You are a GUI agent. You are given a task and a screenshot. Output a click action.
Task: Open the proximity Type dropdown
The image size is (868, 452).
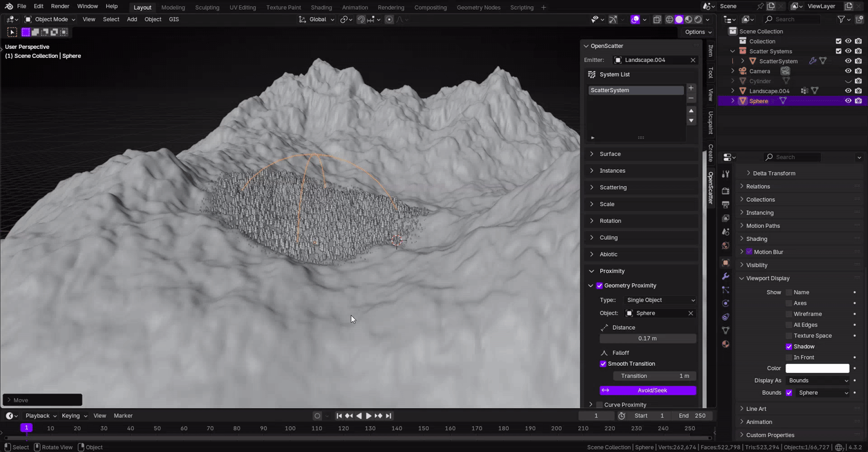660,300
